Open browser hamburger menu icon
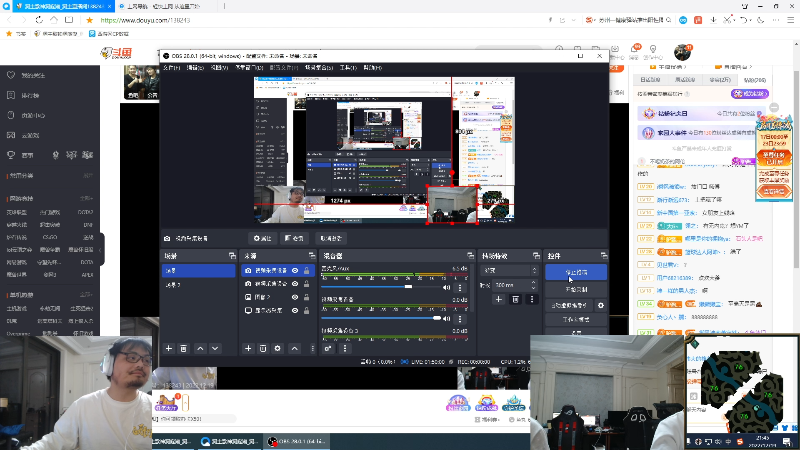This screenshot has height=450, width=800. pyautogui.click(x=790, y=20)
